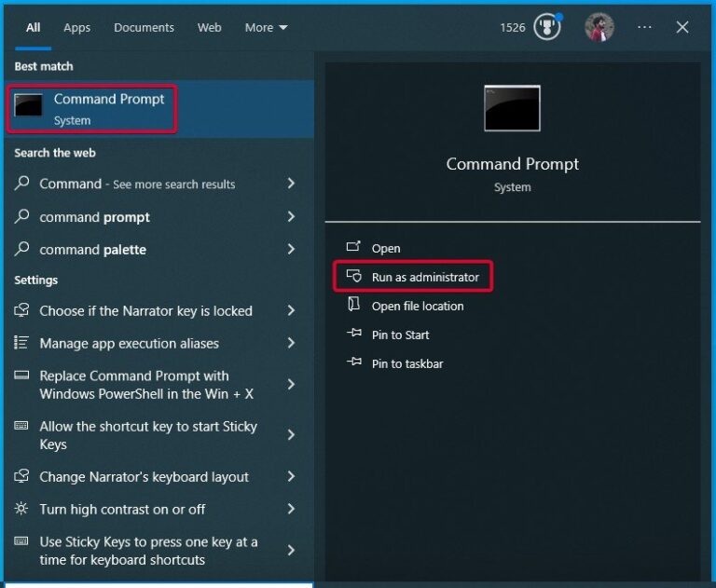The image size is (716, 588).
Task: Close the search panel
Action: coord(682,27)
